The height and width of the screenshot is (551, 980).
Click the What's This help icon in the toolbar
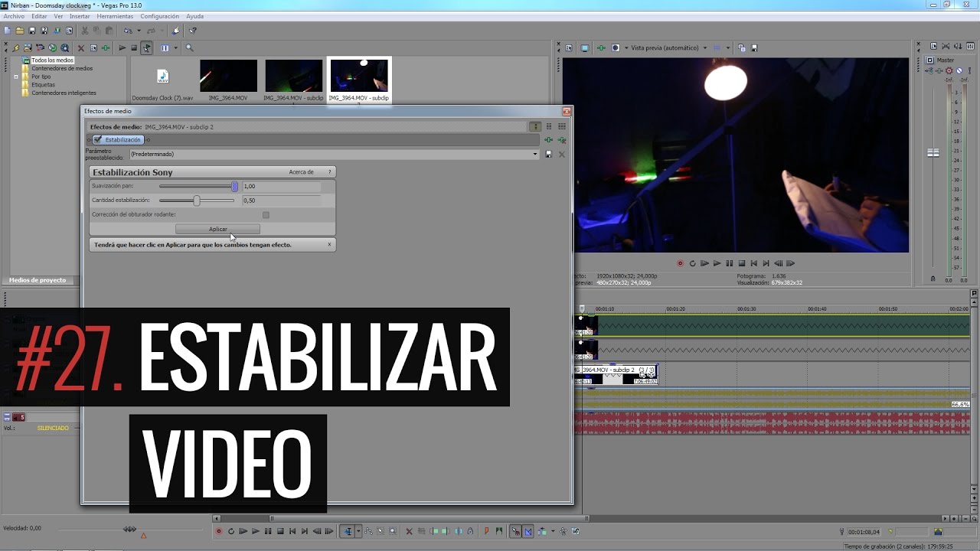pos(192,31)
